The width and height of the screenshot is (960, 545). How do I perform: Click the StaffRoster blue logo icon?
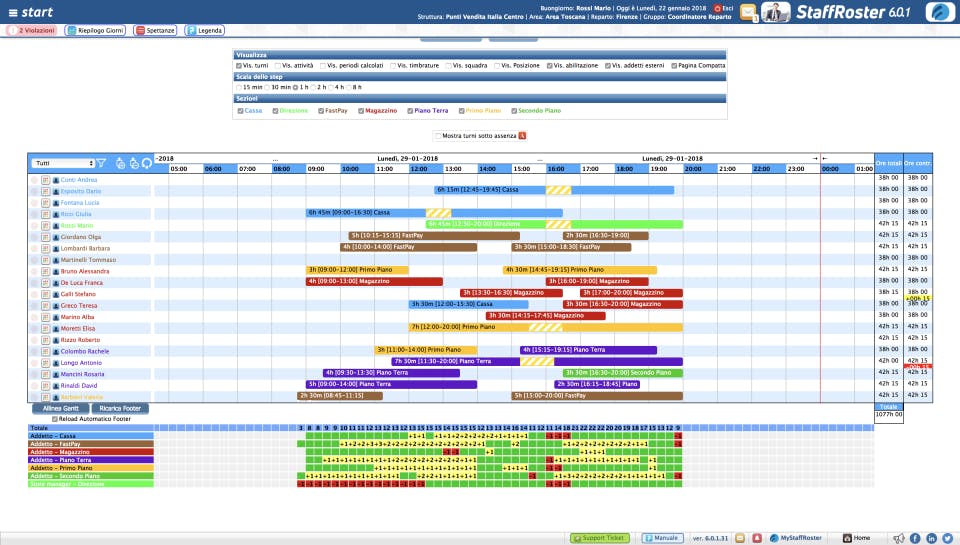point(939,12)
